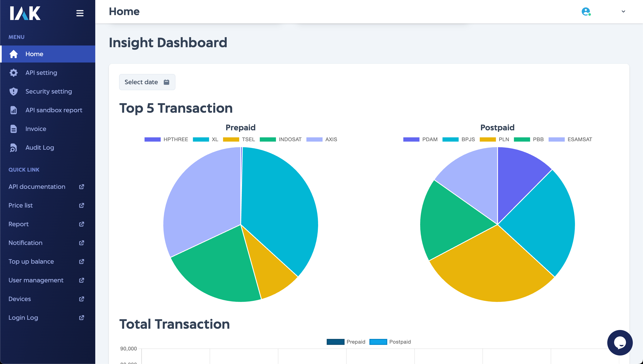Click external link icon beside Notification
Viewport: 643px width, 364px height.
pyautogui.click(x=81, y=243)
